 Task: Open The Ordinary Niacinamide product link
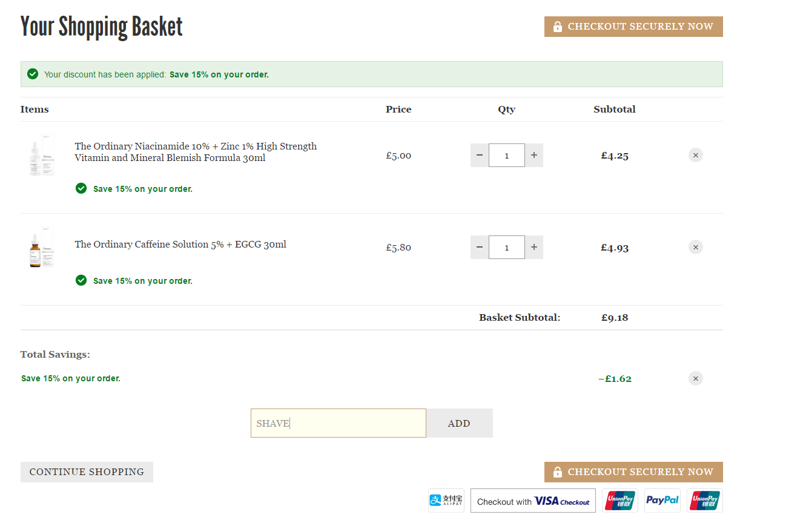click(196, 152)
